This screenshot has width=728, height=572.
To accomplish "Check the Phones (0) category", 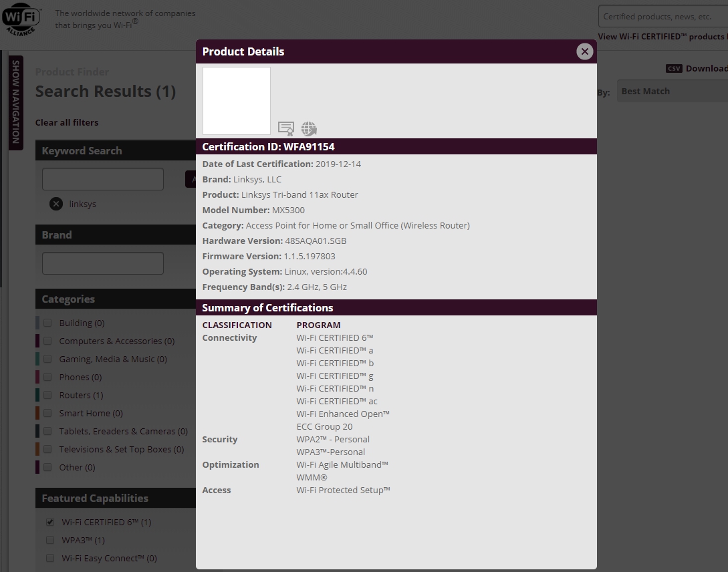I will coord(47,377).
